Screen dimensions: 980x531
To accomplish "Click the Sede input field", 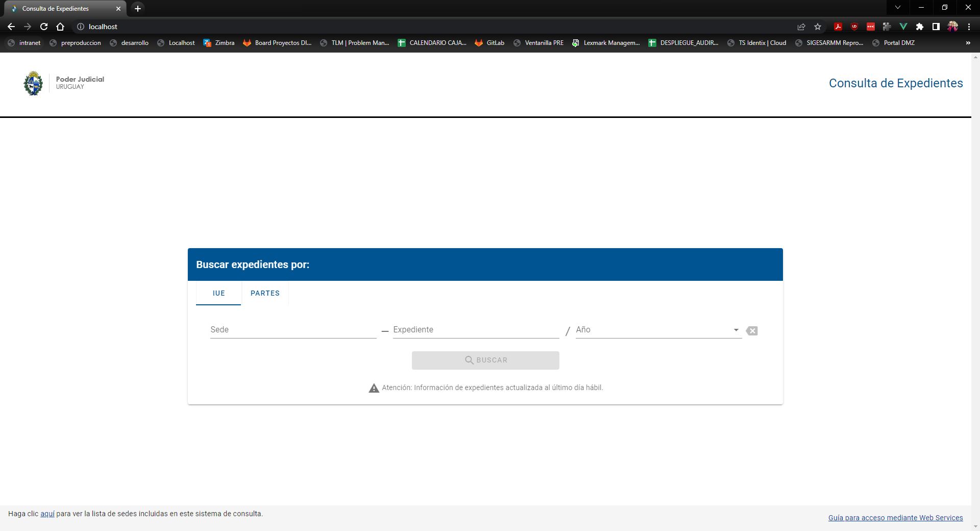I will click(293, 330).
